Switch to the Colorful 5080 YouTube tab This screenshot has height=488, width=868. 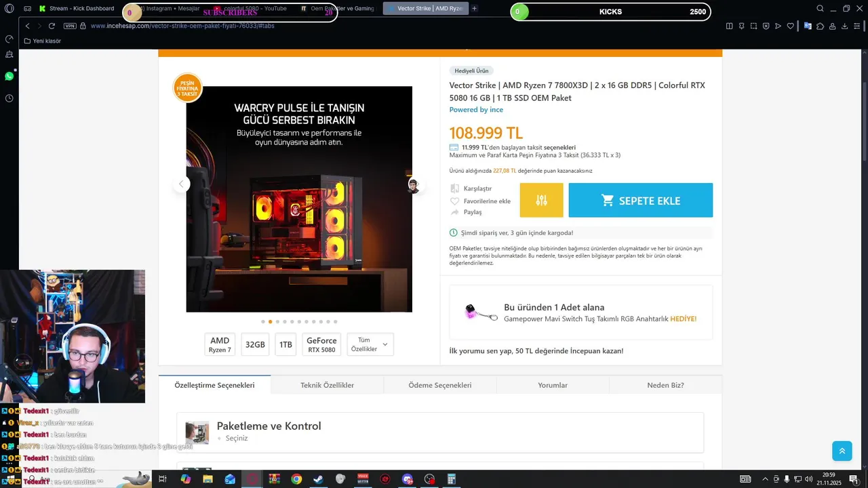(x=251, y=9)
